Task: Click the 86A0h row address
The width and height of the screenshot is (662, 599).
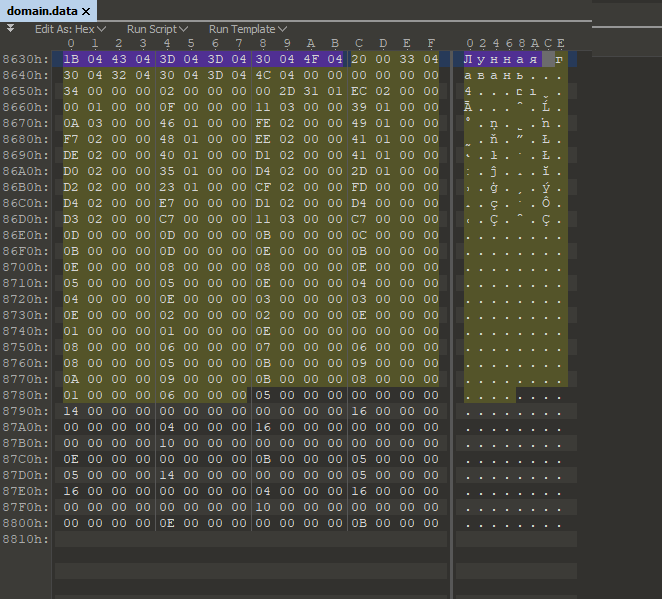Action: 26,171
